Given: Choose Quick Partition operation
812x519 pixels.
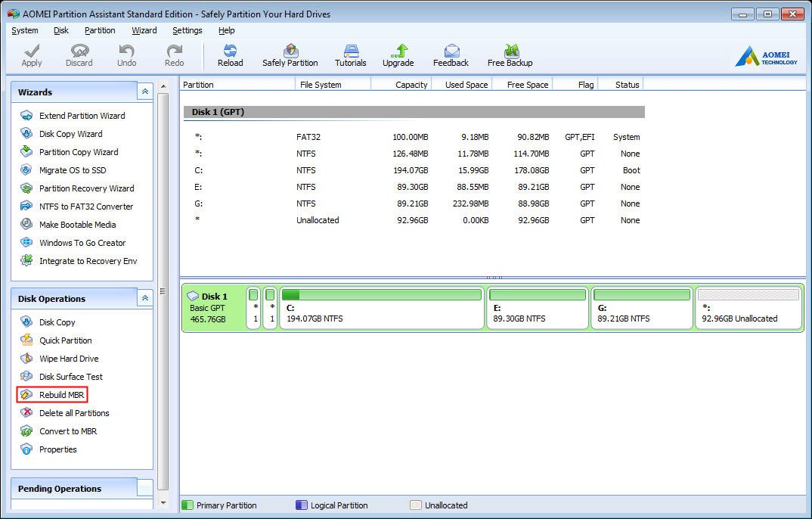Looking at the screenshot, I should pos(56,340).
